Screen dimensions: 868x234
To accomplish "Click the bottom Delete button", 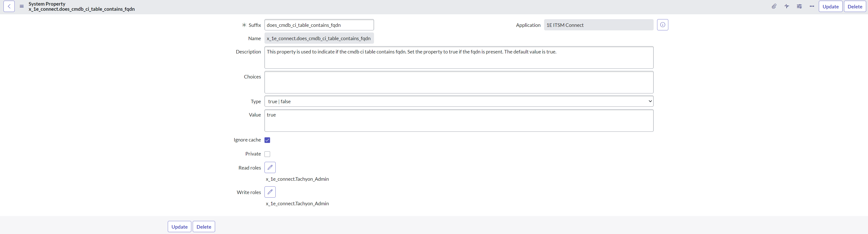I will (x=204, y=227).
